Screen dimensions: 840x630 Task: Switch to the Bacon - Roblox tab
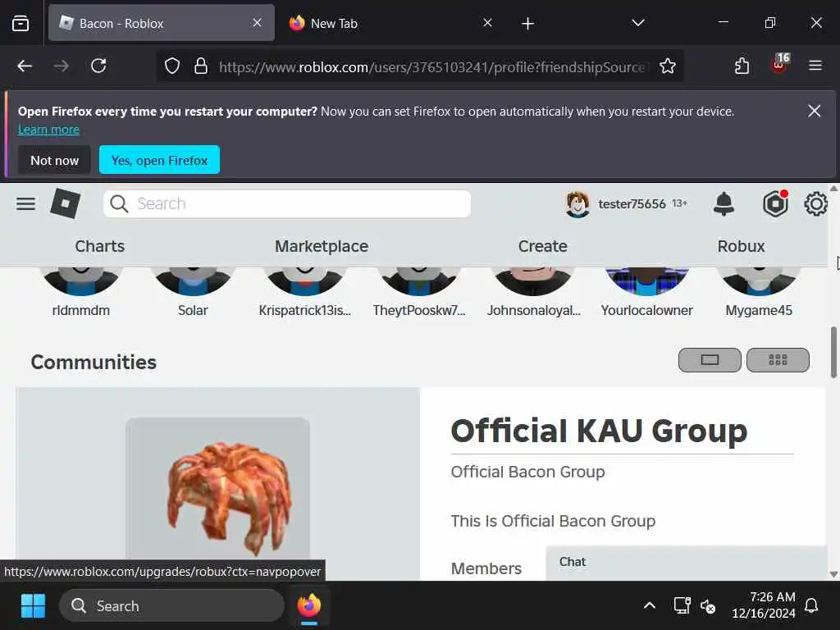pyautogui.click(x=162, y=23)
